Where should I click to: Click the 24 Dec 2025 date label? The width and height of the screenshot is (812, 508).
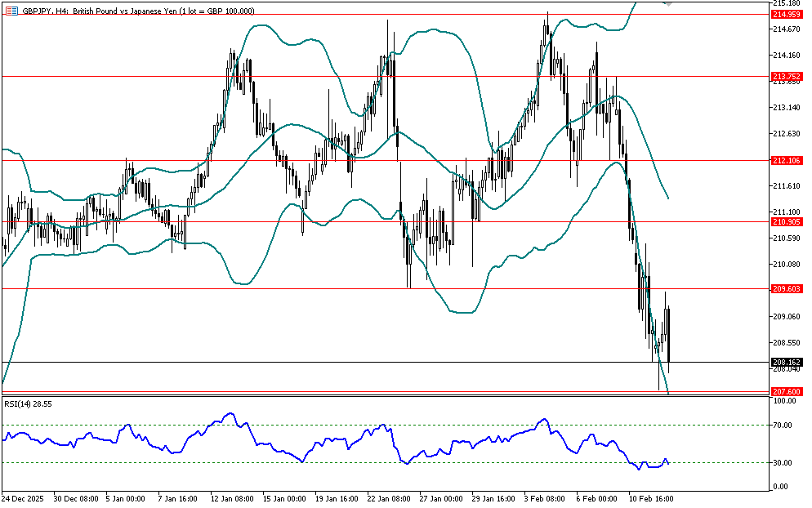pos(25,497)
